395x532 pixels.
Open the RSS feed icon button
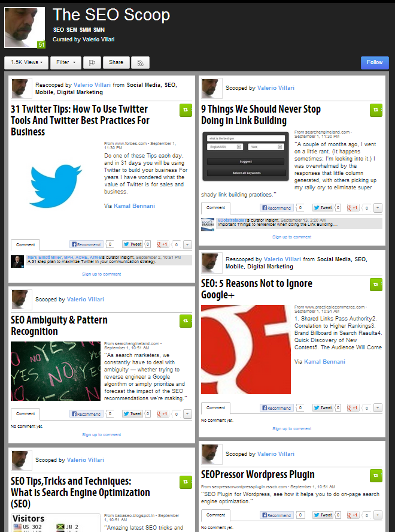[141, 63]
